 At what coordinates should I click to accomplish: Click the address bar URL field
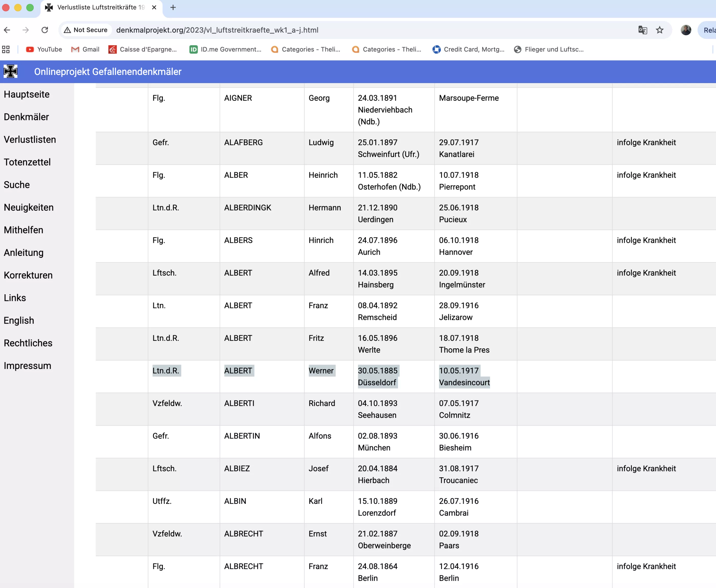click(339, 30)
